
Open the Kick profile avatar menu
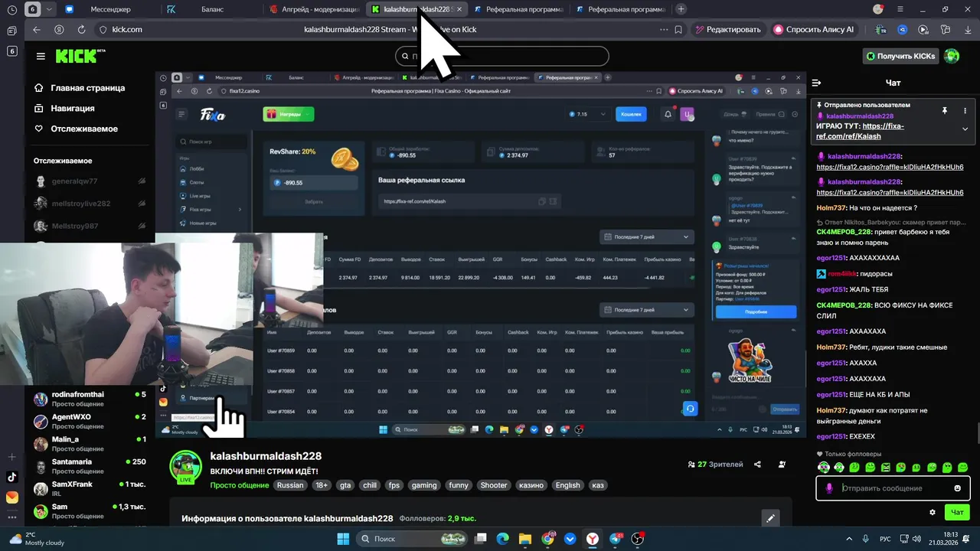tap(952, 56)
